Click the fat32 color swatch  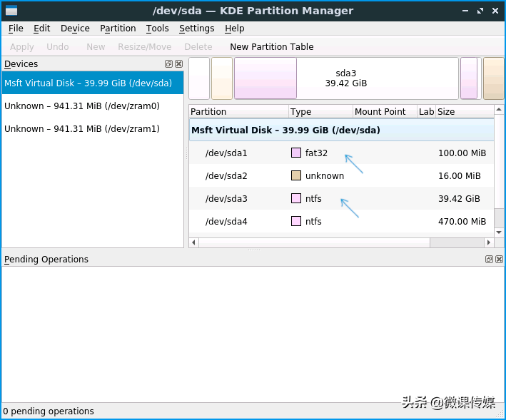pyautogui.click(x=296, y=153)
